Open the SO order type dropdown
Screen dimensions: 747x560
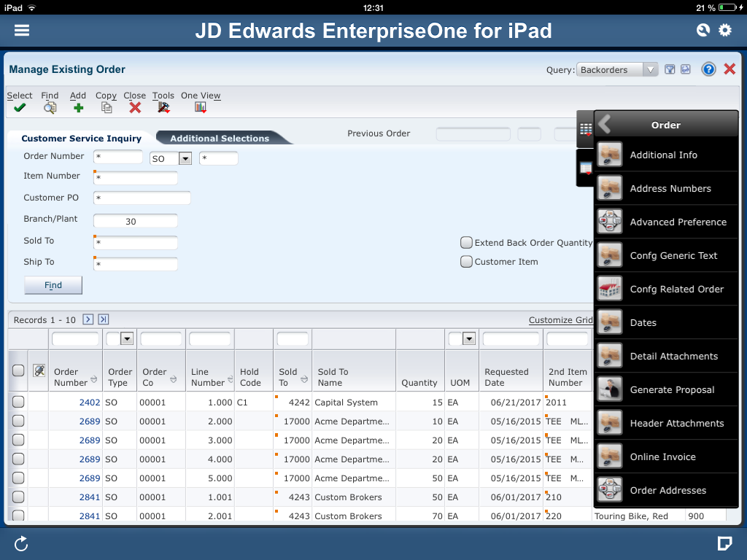(x=185, y=157)
